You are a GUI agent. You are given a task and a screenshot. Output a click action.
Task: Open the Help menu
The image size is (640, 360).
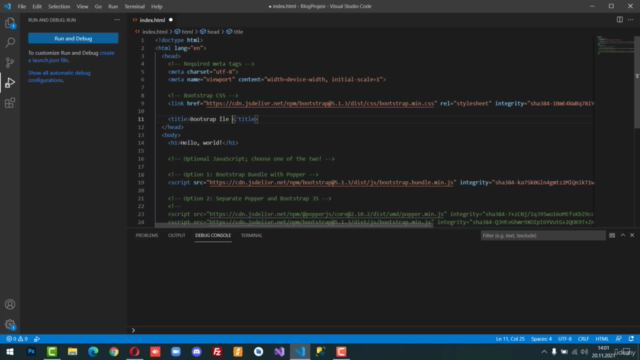pyautogui.click(x=157, y=7)
